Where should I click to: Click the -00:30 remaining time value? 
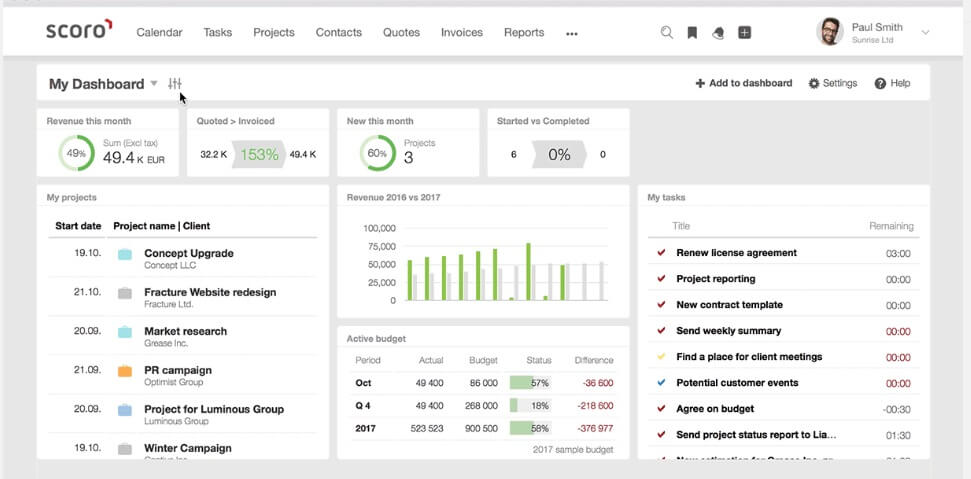pyautogui.click(x=897, y=409)
